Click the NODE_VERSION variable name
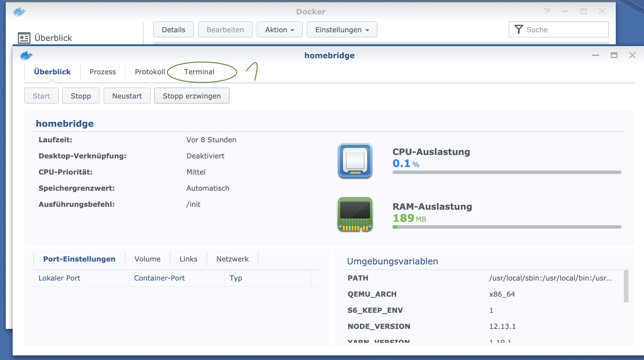Image resolution: width=644 pixels, height=360 pixels. tap(379, 327)
